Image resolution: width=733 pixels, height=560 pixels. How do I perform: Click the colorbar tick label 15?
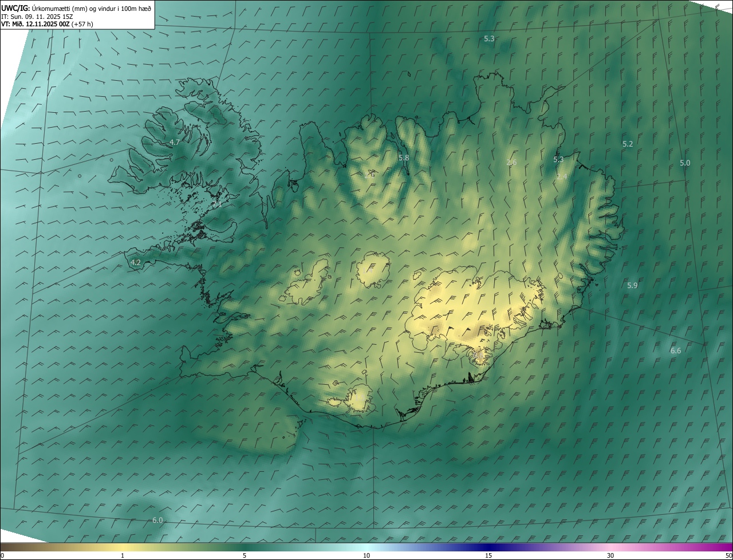tap(488, 555)
